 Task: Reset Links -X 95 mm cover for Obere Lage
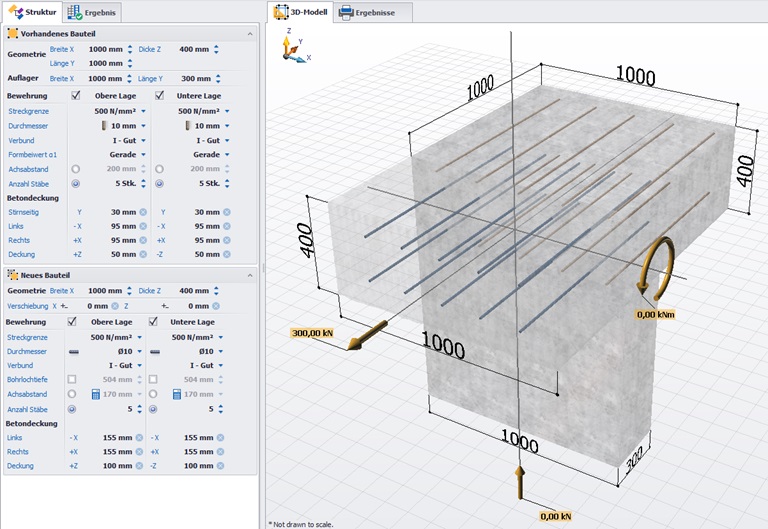click(143, 226)
